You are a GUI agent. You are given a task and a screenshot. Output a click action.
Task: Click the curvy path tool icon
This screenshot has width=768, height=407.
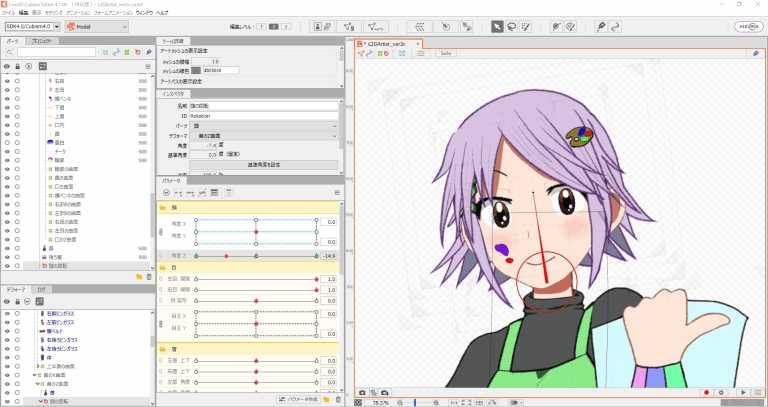[615, 26]
